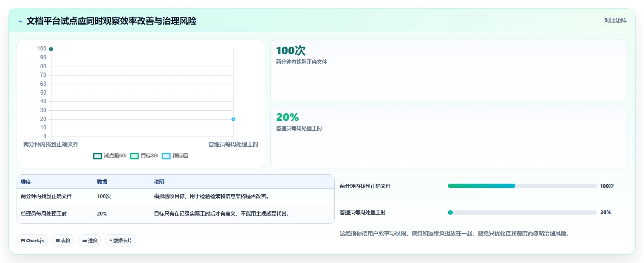Select the 进度 chip
Screen dimensions: 644x263
click(90, 241)
